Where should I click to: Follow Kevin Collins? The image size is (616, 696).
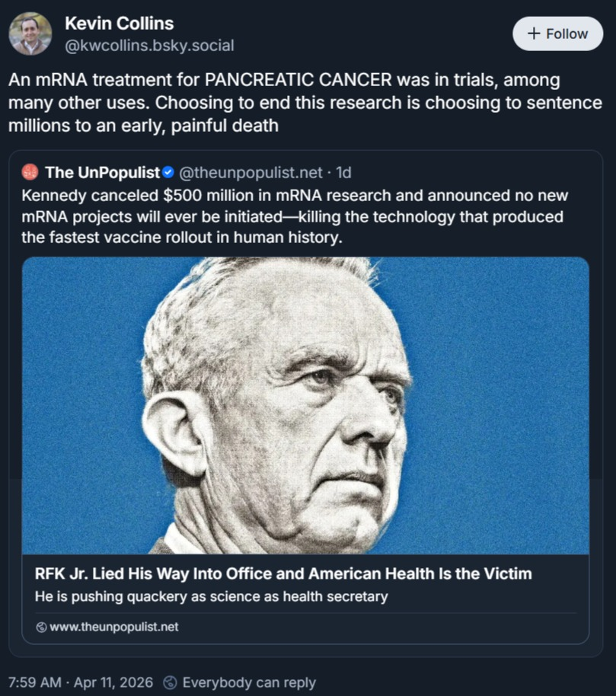(x=558, y=34)
